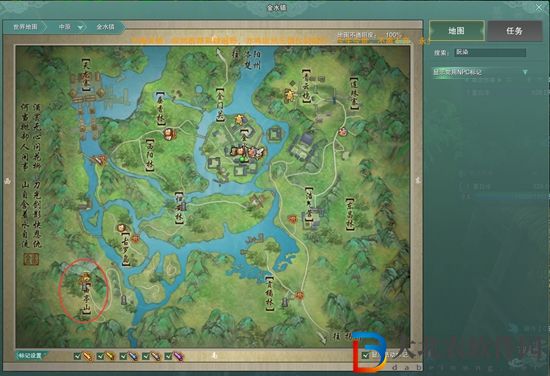The image size is (550, 376).
Task: Click the green player position dot
Action: (x=242, y=160)
